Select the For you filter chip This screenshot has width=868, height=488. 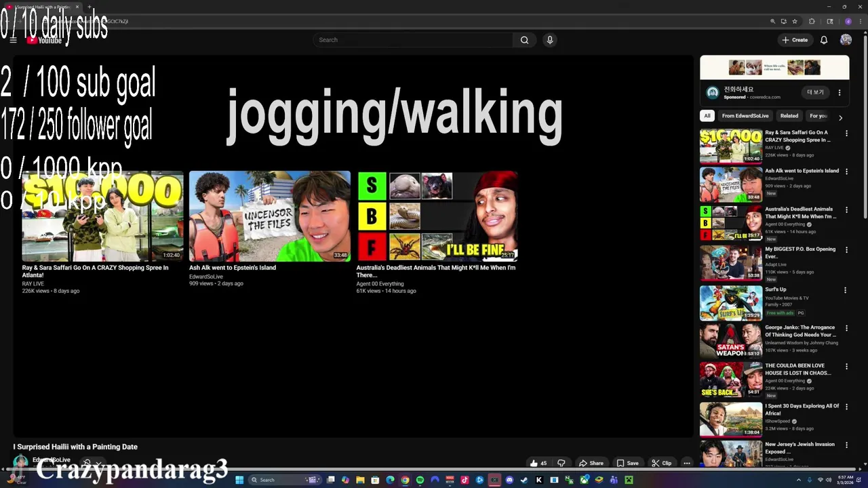[818, 116]
